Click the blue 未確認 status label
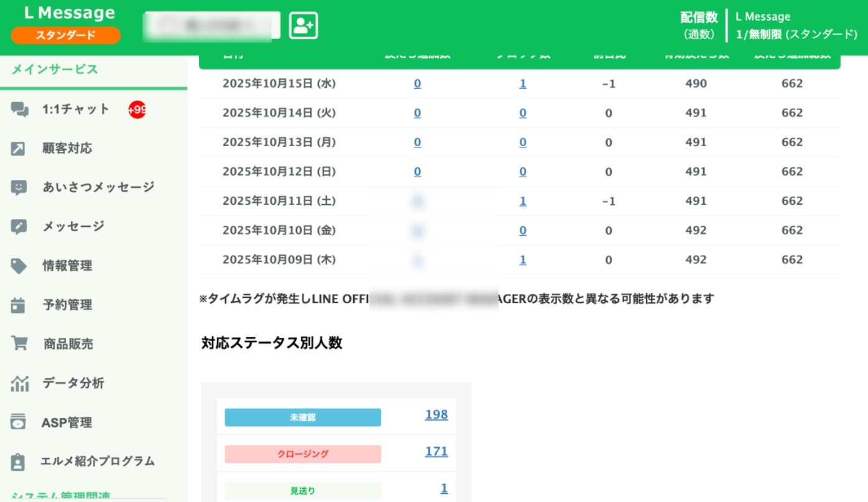The image size is (868, 502). [x=303, y=417]
